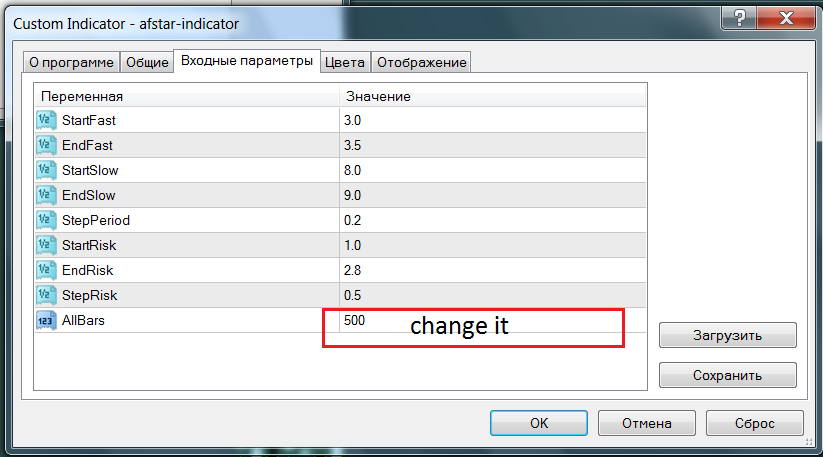This screenshot has width=823, height=457.
Task: Click the Отмена cancel button
Action: point(645,423)
